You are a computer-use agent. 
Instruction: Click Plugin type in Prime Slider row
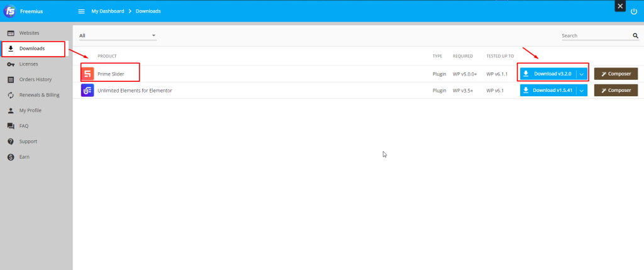click(440, 74)
